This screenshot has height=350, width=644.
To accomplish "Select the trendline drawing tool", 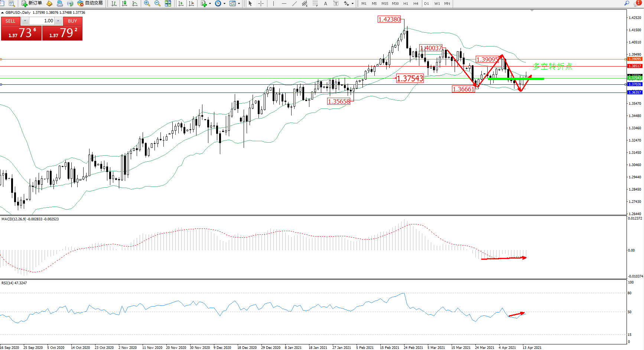I will click(294, 3).
